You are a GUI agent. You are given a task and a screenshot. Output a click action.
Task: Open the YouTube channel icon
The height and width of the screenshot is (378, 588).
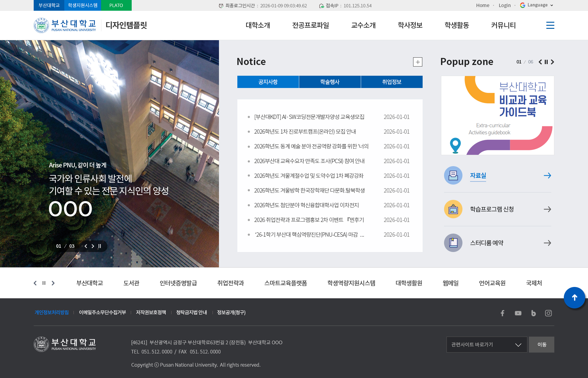pyautogui.click(x=518, y=313)
